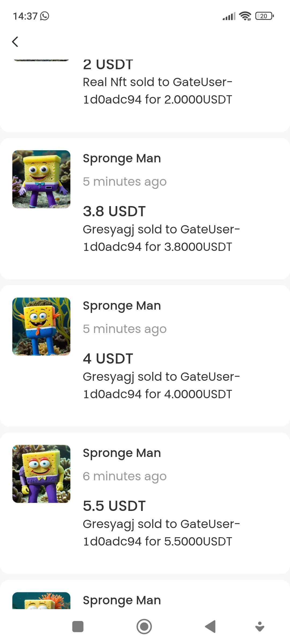Tap the Wi-Fi status icon
This screenshot has height=644, width=290.
tap(245, 16)
